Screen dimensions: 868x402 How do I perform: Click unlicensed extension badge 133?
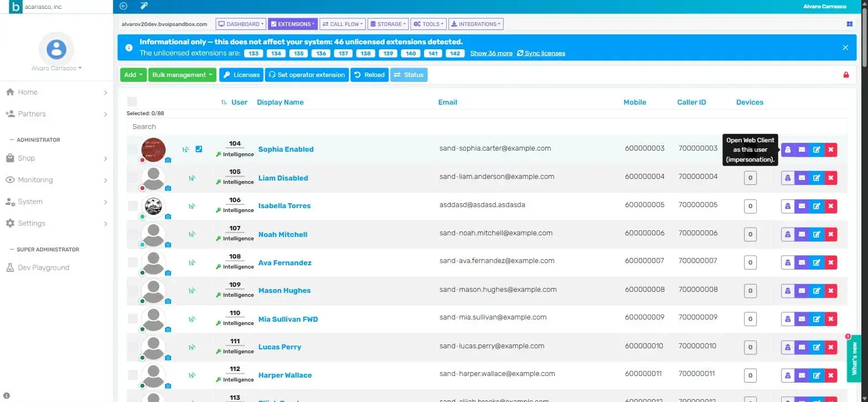(x=254, y=54)
